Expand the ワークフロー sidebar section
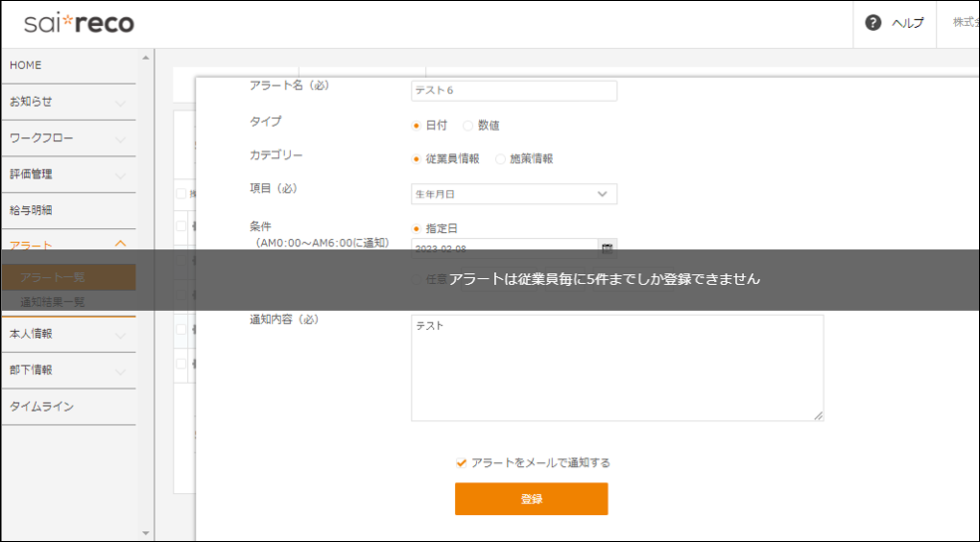The width and height of the screenshot is (980, 542). coord(68,137)
